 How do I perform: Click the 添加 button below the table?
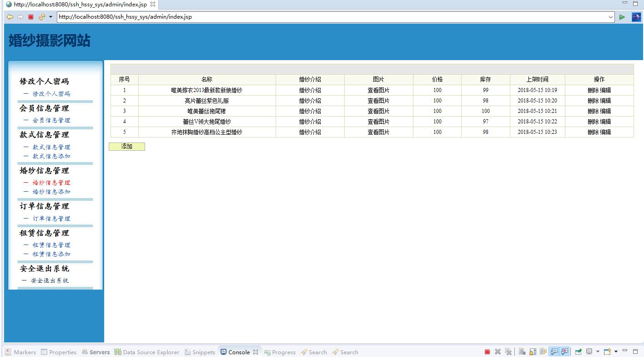click(x=126, y=146)
